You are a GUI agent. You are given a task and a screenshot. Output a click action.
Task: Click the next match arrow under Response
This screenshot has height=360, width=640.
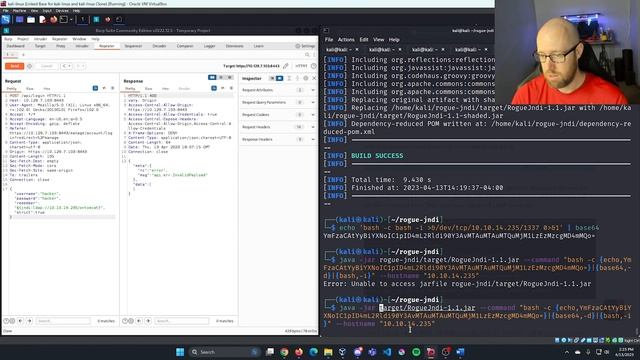[x=148, y=321]
